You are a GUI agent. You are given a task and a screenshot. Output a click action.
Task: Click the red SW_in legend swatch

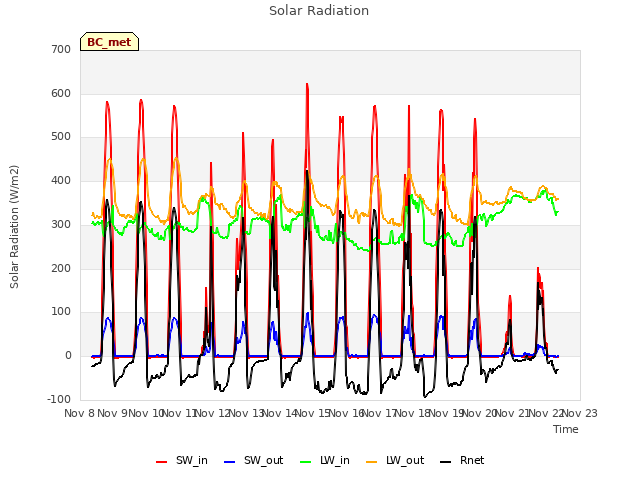(x=162, y=462)
